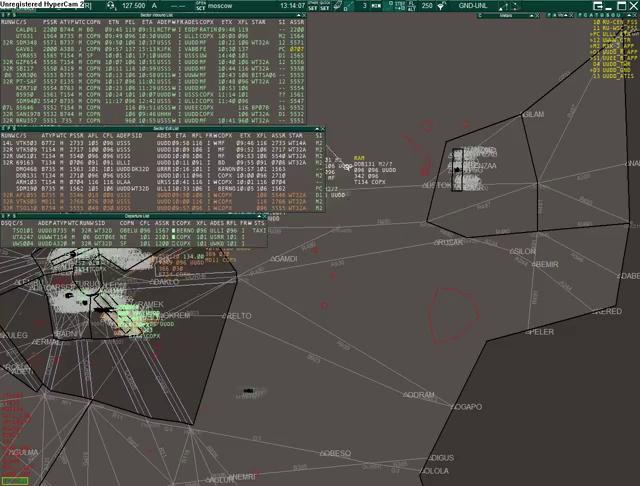
Task: Click the RELTO waypoint label
Action: pos(238,316)
